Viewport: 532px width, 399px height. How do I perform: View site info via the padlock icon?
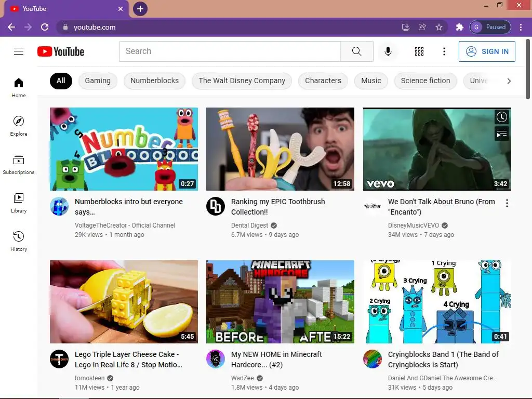click(65, 27)
